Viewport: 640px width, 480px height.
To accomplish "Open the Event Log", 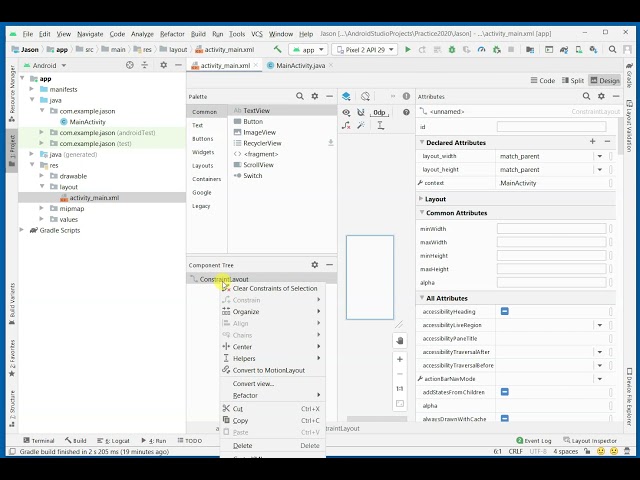I will click(x=533, y=441).
